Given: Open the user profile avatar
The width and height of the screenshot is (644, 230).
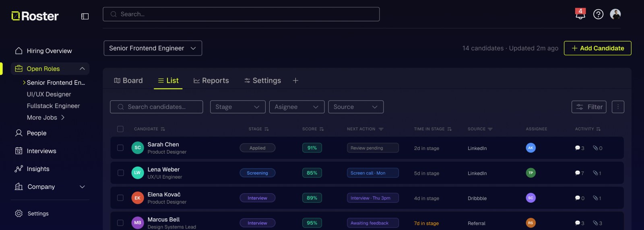Looking at the screenshot, I should 615,14.
